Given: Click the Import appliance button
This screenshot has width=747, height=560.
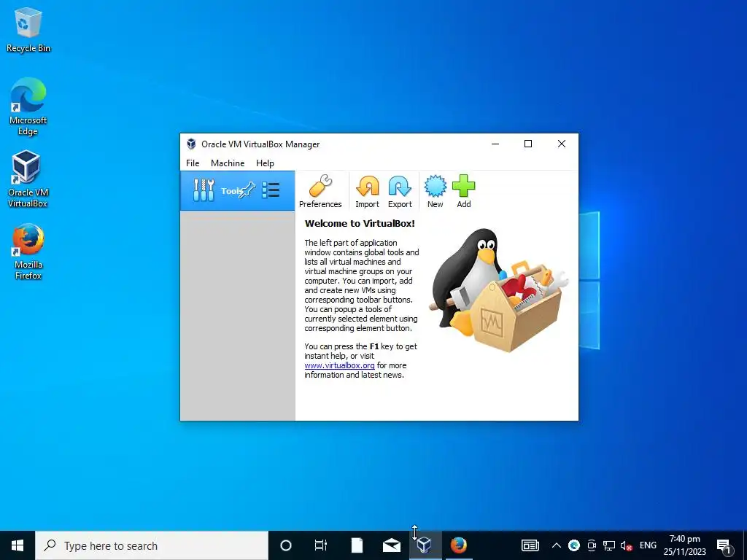Looking at the screenshot, I should [x=368, y=192].
